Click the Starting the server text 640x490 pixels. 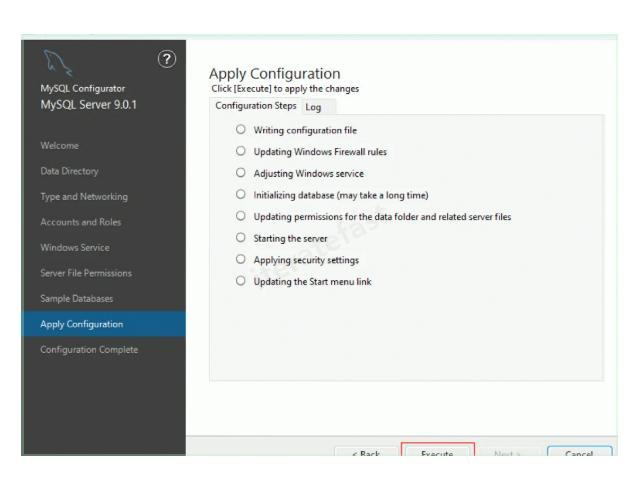coord(290,238)
